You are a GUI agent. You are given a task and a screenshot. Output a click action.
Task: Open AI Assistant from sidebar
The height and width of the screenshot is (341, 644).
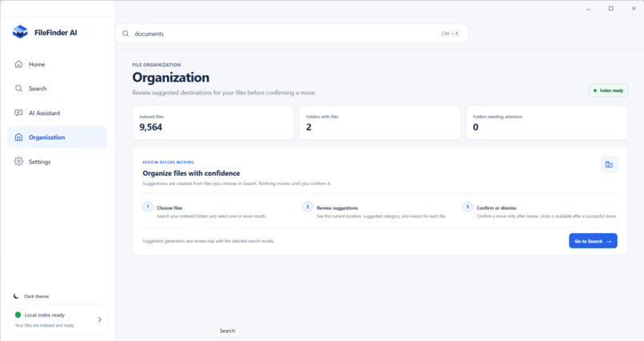point(57,113)
